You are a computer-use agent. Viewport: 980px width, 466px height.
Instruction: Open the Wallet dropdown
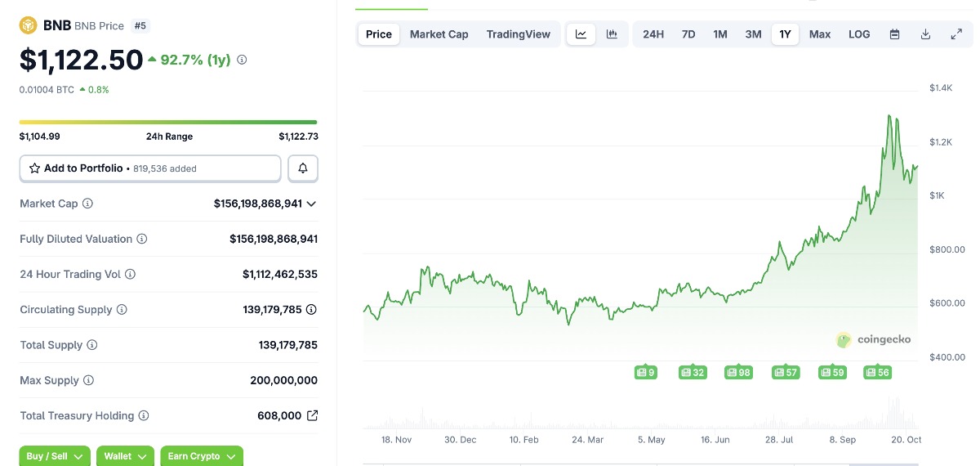125,456
